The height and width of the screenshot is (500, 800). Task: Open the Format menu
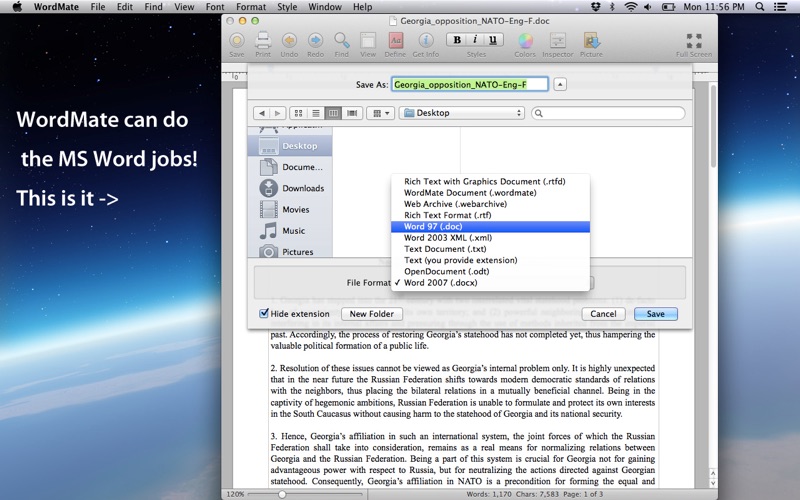point(251,7)
